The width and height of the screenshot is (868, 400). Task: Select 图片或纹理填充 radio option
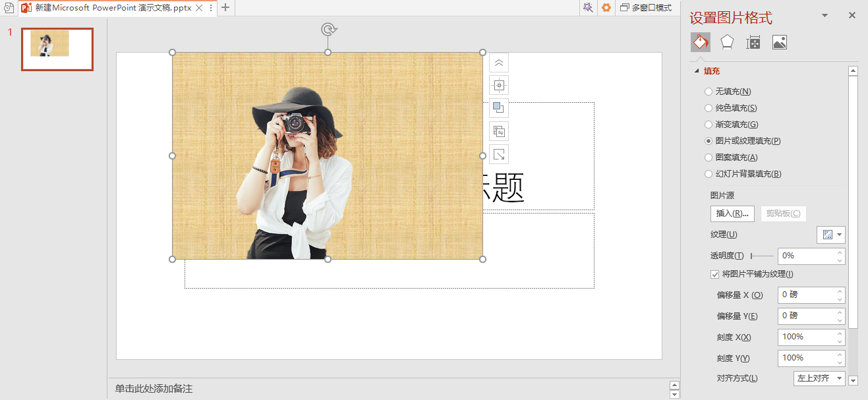709,141
